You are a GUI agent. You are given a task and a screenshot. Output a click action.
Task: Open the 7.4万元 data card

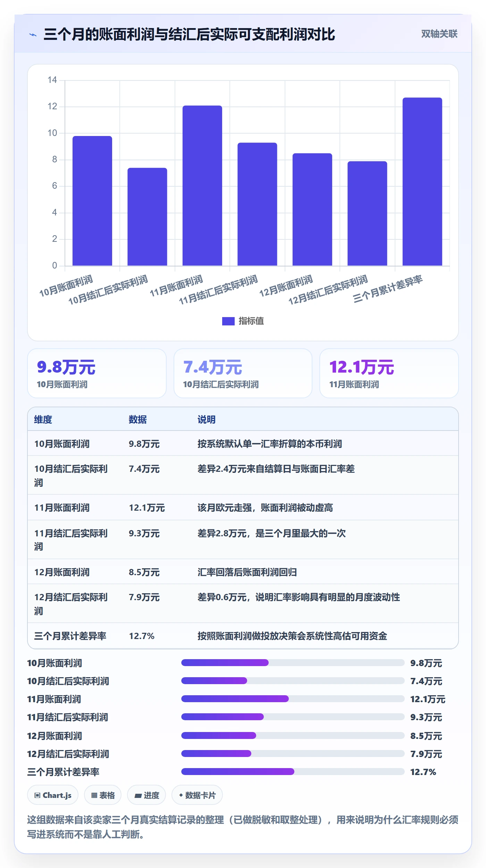(x=243, y=373)
